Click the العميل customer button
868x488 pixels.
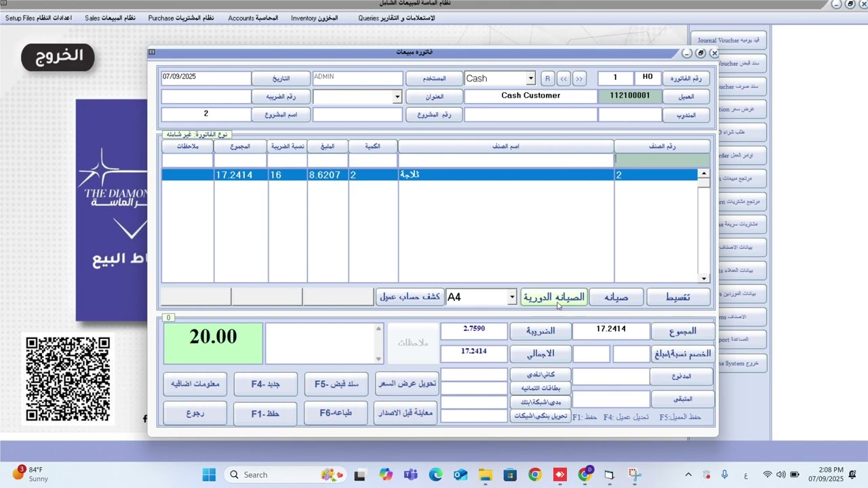[686, 97]
